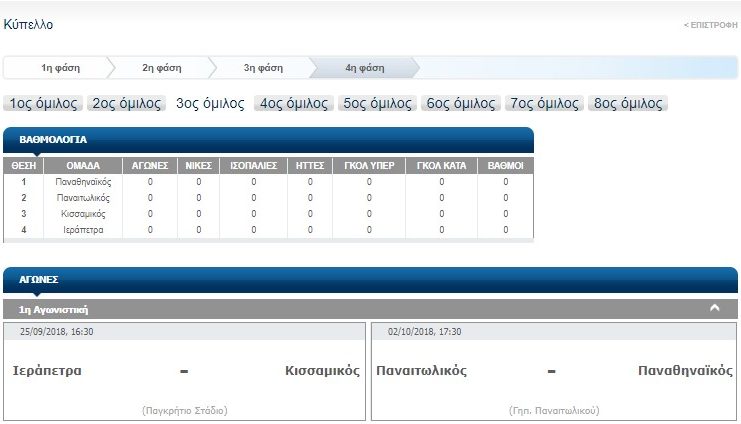Click the ΑΓΩΝΕΣ panel header
Image resolution: width=741 pixels, height=424 pixels.
coord(370,281)
